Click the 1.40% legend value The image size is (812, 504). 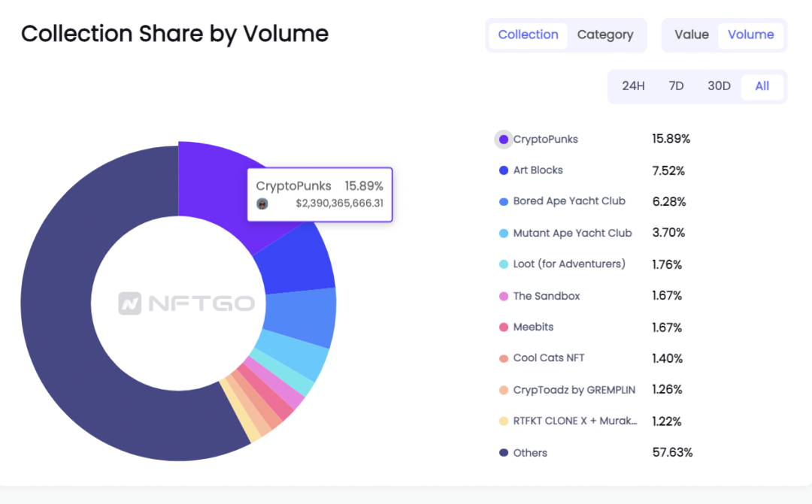pos(667,358)
